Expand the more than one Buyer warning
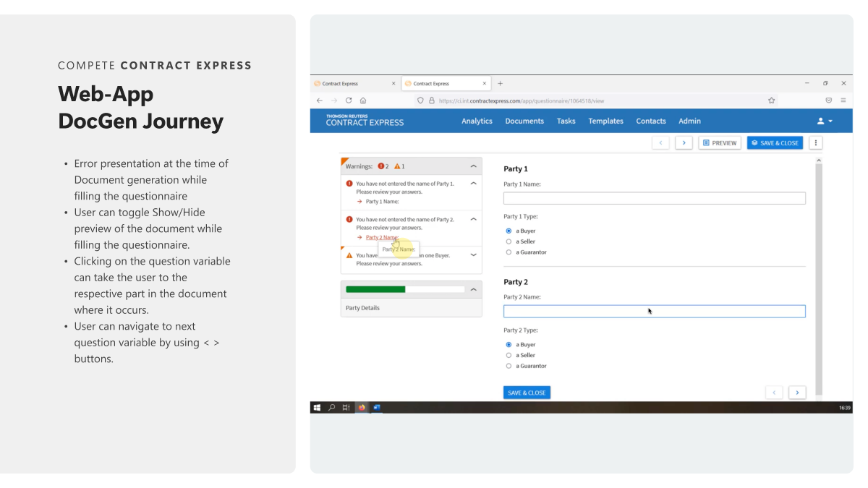This screenshot has height=488, width=868. (474, 255)
